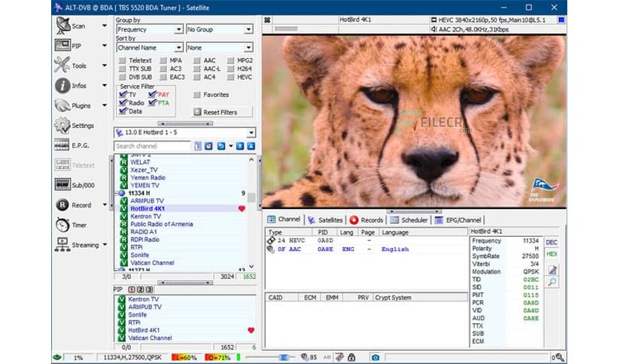Viewport: 629px width, 364px height.
Task: Select Vatican Channel in PIP list
Action: (150, 338)
